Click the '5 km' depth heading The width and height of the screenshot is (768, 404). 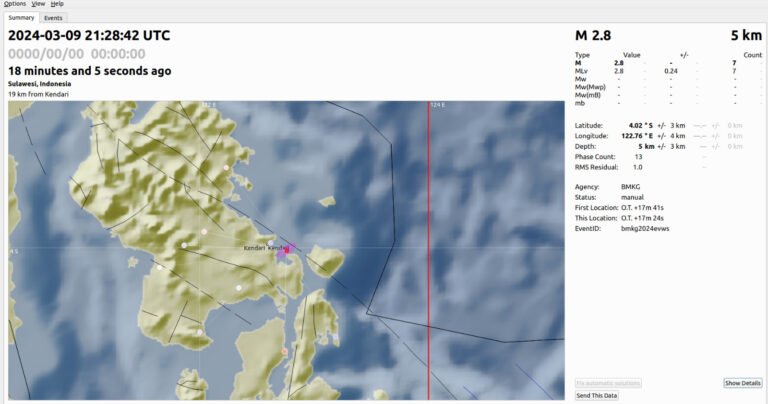pyautogui.click(x=746, y=35)
